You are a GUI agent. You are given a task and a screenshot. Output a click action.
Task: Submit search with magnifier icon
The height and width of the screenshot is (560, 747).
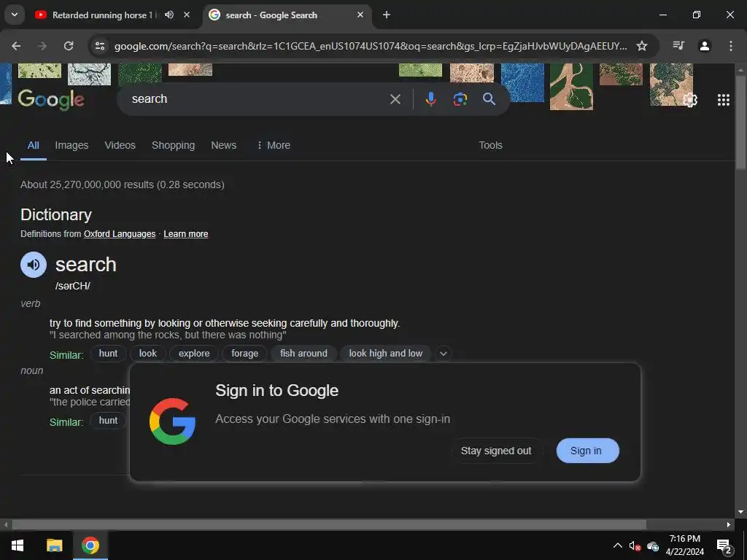point(489,99)
